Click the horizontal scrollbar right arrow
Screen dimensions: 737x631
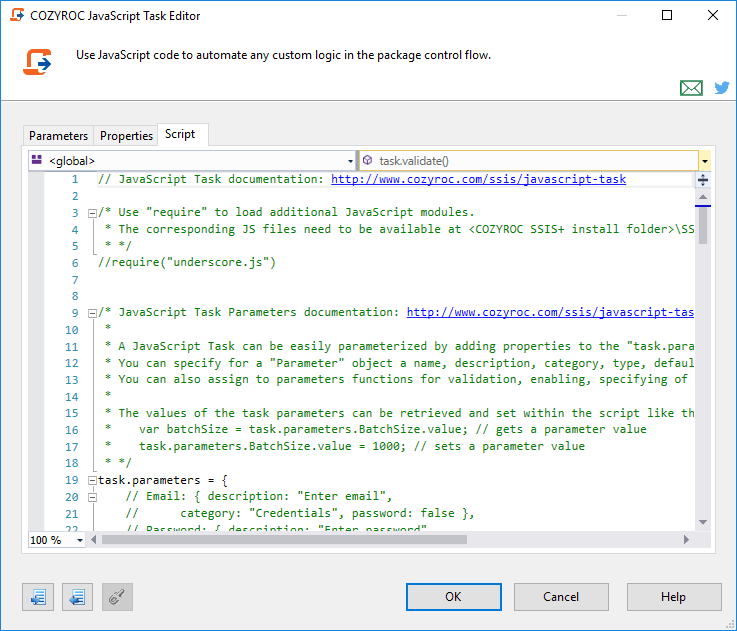[686, 540]
